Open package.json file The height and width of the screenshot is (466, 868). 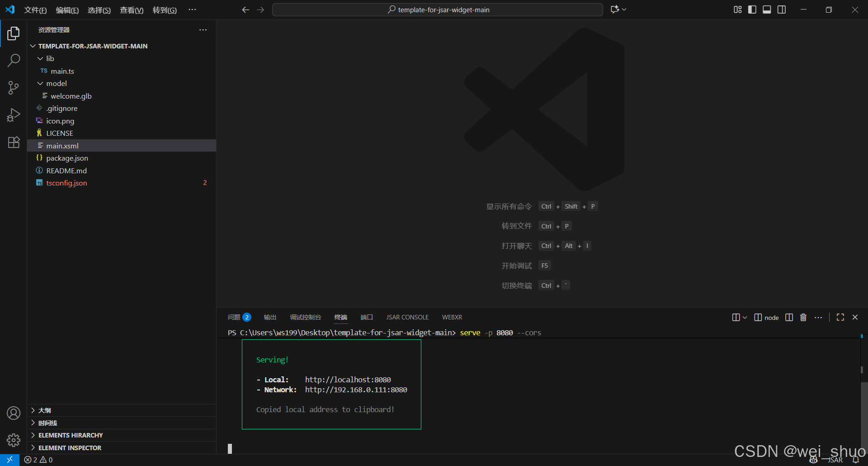pyautogui.click(x=122, y=158)
